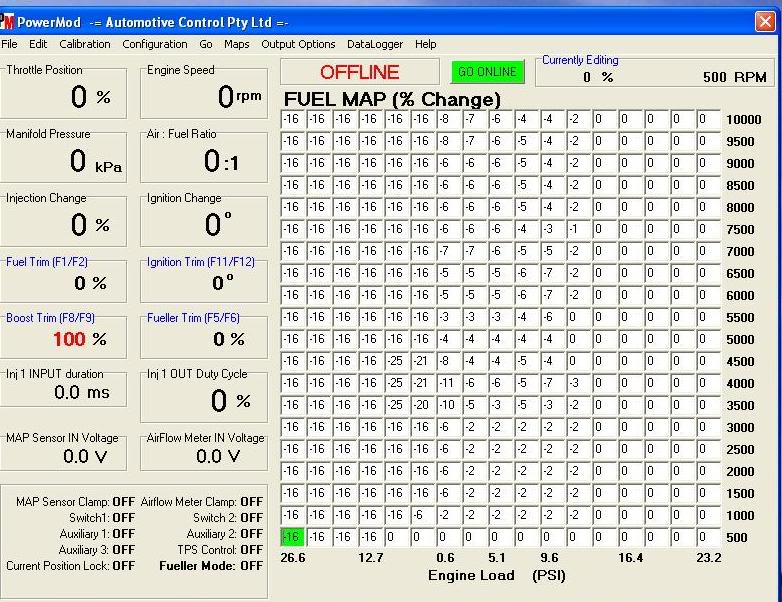Select the -1 cell in the 7500 RPM row

tap(578, 228)
